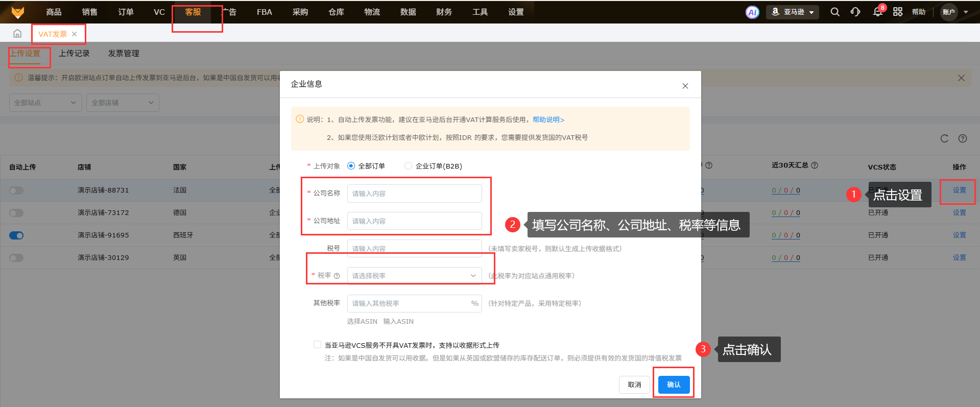Open the AI assistant icon
Screen dimensions: 980x407
point(752,12)
